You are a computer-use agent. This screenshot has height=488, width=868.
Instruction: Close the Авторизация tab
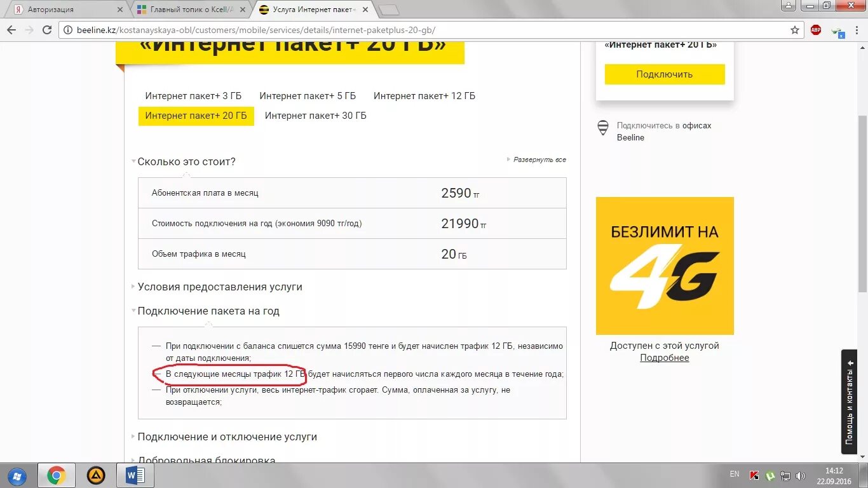pyautogui.click(x=120, y=10)
